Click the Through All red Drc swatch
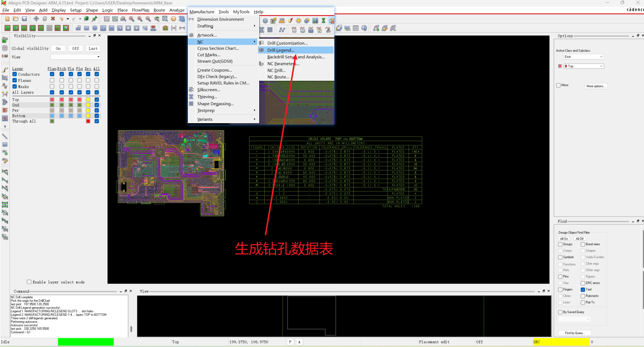This screenshot has height=347, width=644. point(88,121)
